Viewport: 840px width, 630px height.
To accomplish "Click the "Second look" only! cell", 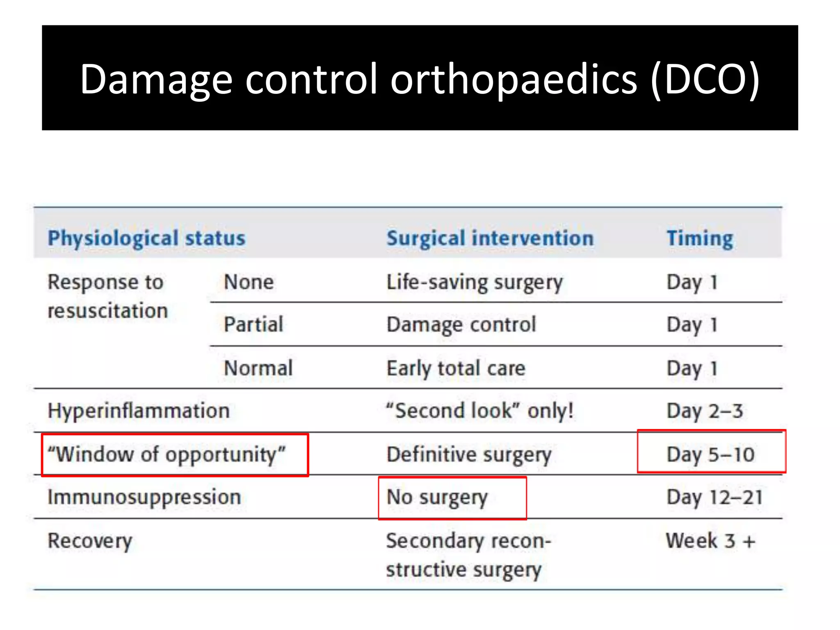I will [x=479, y=411].
